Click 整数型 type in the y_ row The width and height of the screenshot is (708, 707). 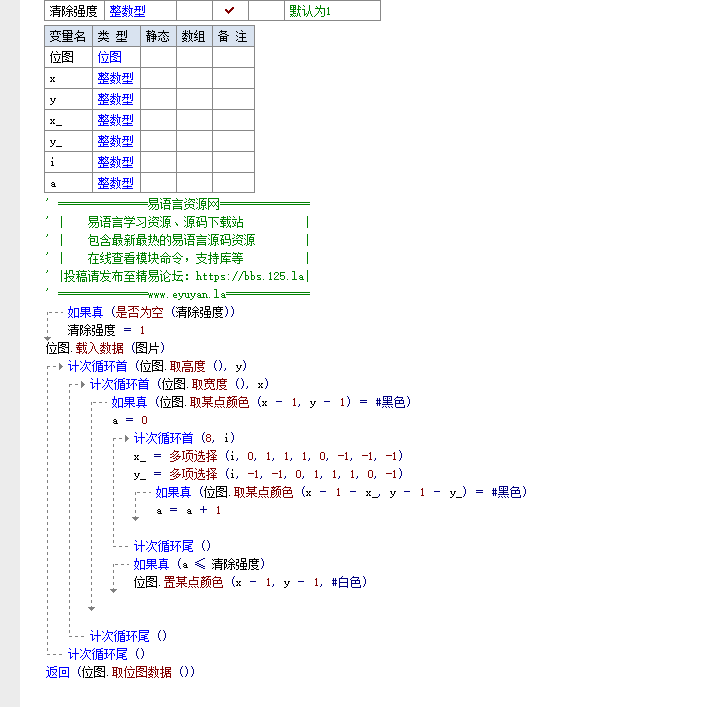116,141
